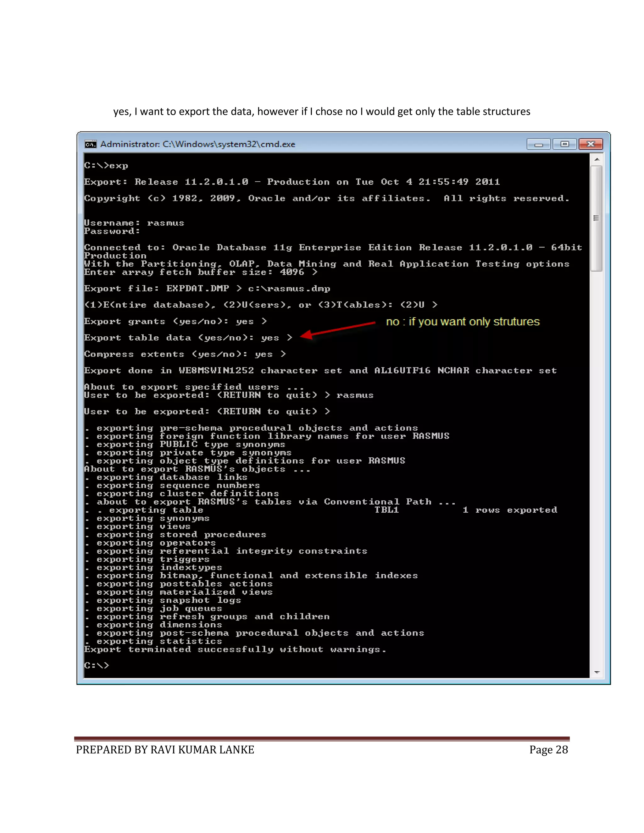Click the scrollbar down arrow
The image size is (644, 833).
(x=597, y=672)
